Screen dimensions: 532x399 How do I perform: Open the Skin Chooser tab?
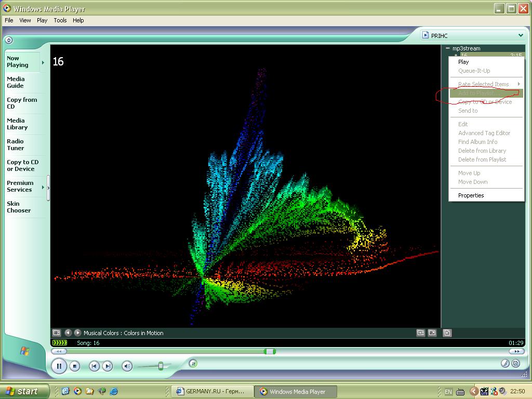click(x=19, y=207)
